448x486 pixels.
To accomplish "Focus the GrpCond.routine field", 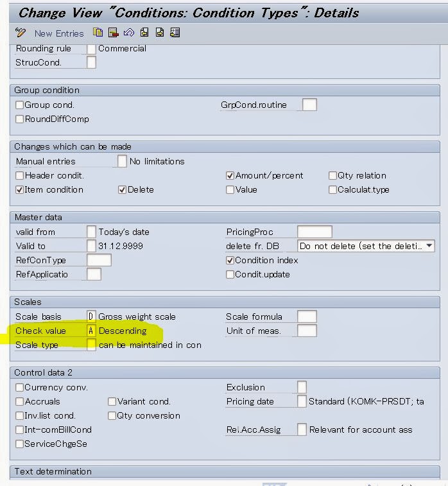I will click(x=309, y=105).
